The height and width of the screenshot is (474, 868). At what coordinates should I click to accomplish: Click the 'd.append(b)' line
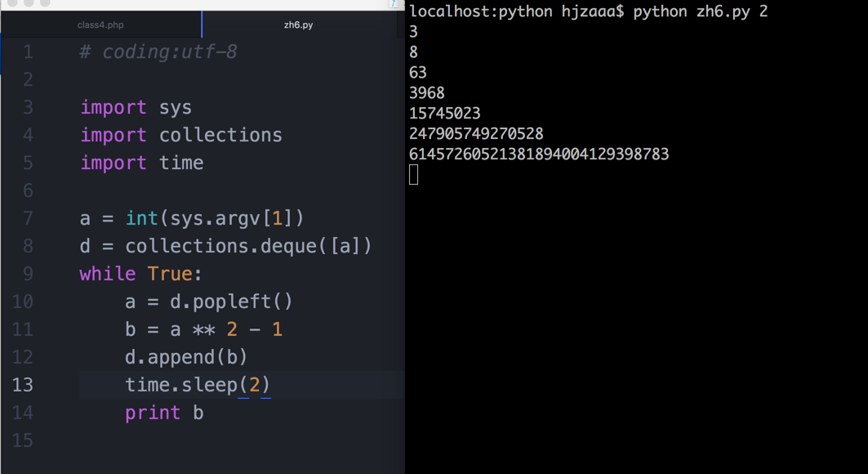(186, 357)
